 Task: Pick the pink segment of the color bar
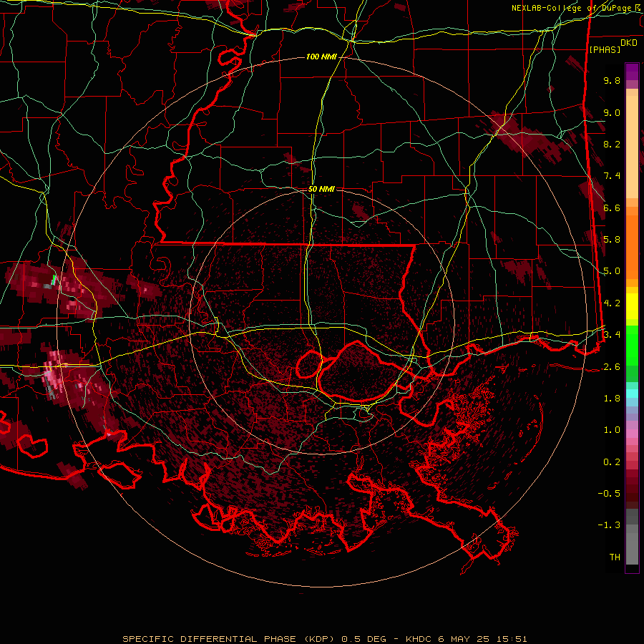[632, 434]
